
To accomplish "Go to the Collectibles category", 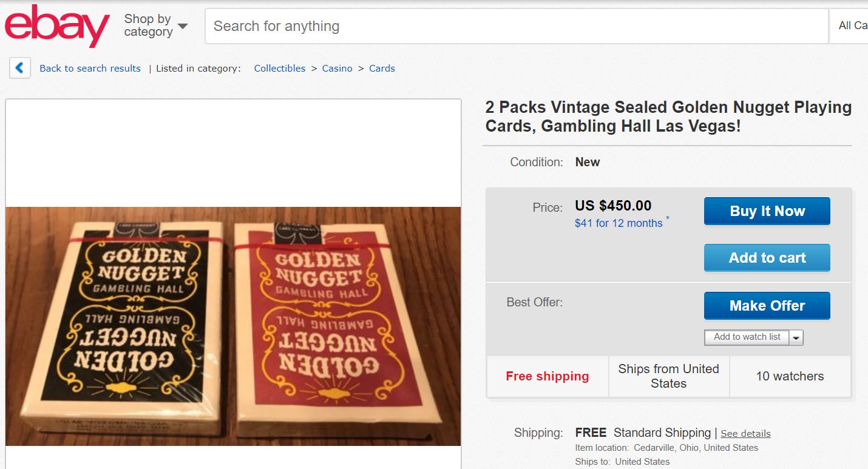I will (x=280, y=69).
